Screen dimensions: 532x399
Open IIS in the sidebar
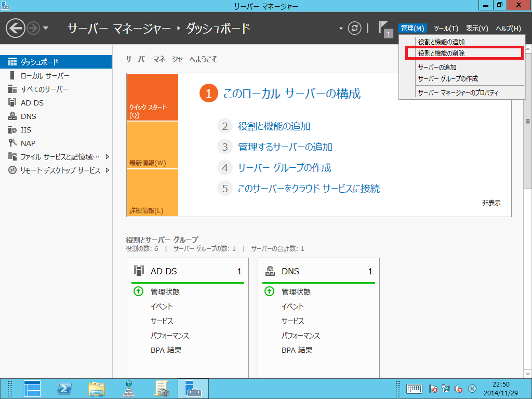pyautogui.click(x=56, y=129)
